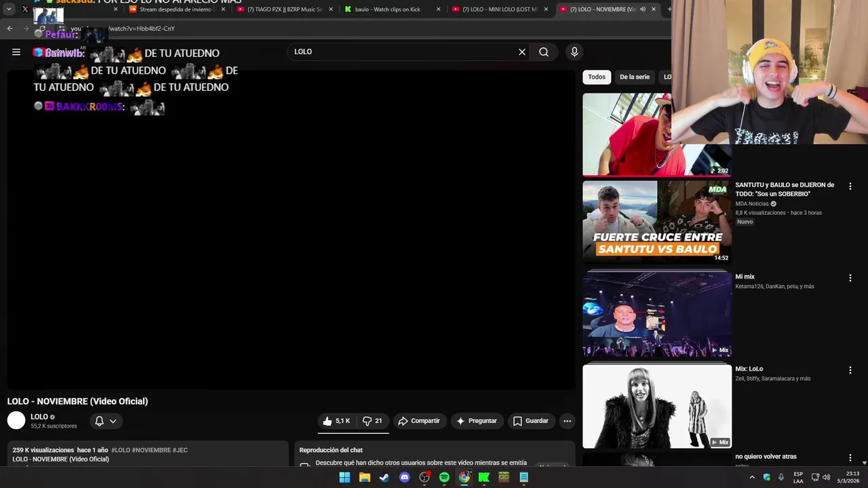Image resolution: width=868 pixels, height=488 pixels.
Task: Go back with the browser back arrow
Action: tap(9, 28)
